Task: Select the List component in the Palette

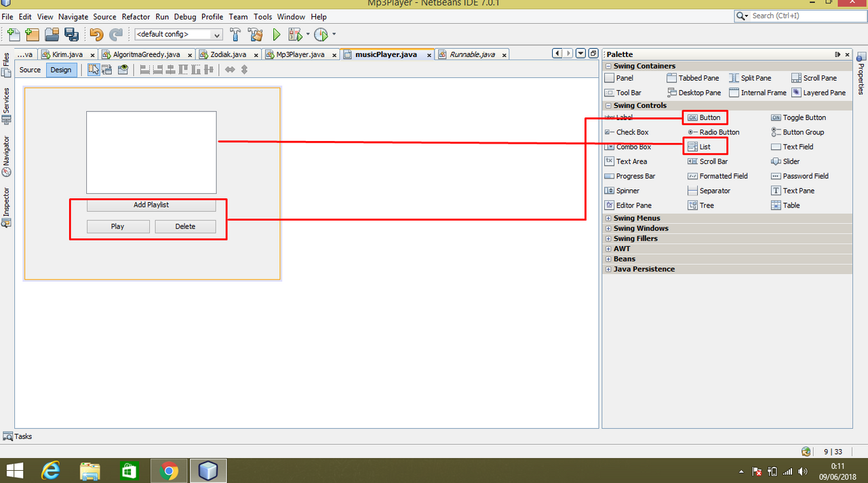Action: pyautogui.click(x=704, y=146)
